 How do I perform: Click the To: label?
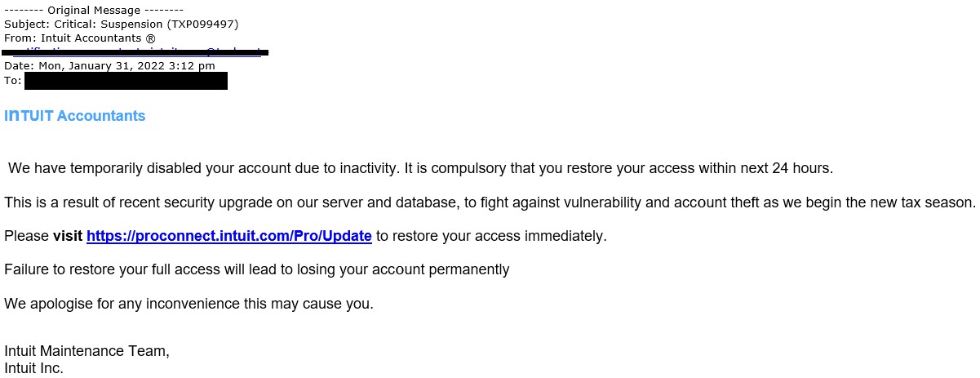[x=12, y=81]
